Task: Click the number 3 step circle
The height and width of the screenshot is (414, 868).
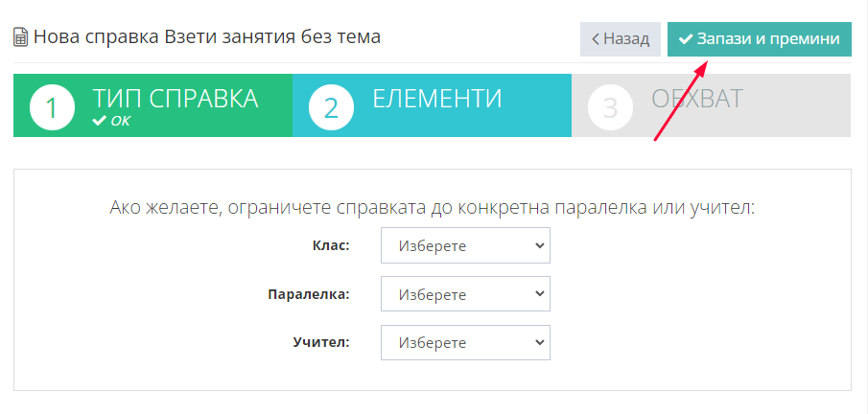Action: coord(610,106)
